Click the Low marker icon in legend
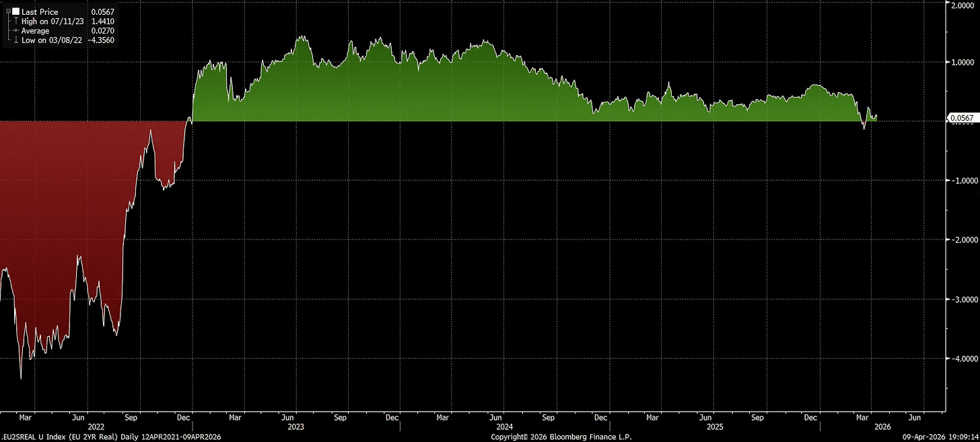Viewport: 980px width, 442px height. pyautogui.click(x=15, y=40)
